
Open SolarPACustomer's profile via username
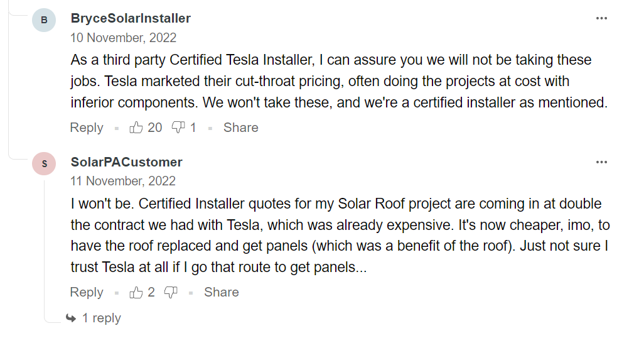[x=127, y=162]
